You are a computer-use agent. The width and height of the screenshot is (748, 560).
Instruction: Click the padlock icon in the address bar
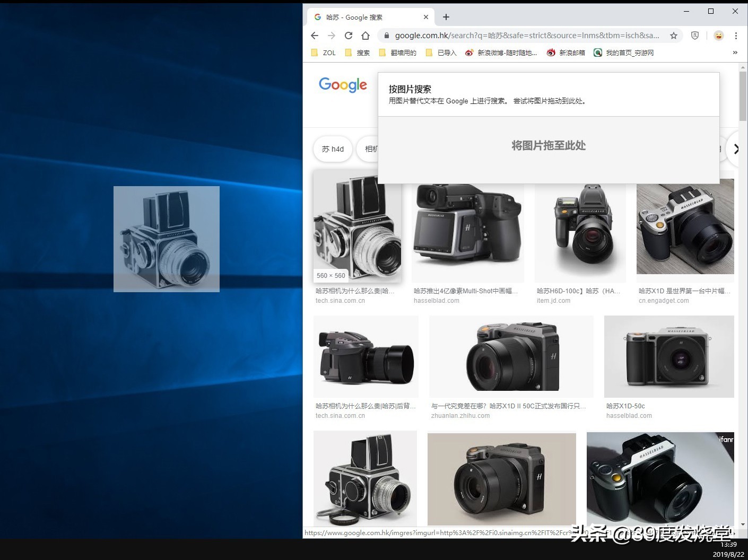pyautogui.click(x=386, y=36)
